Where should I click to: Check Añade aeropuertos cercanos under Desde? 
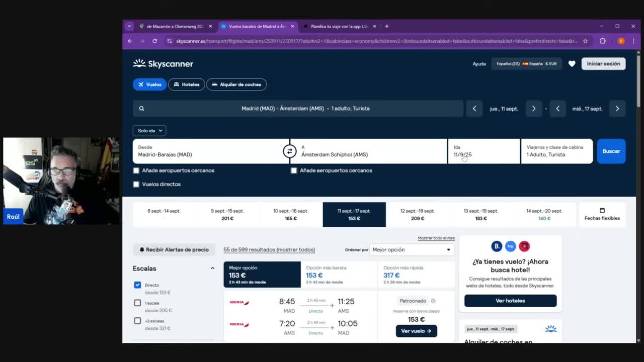tap(136, 170)
